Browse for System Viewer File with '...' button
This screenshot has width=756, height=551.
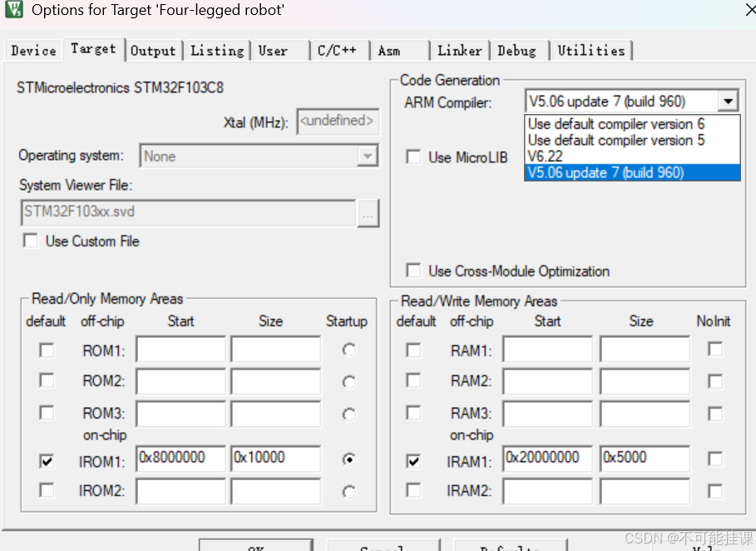click(x=368, y=213)
